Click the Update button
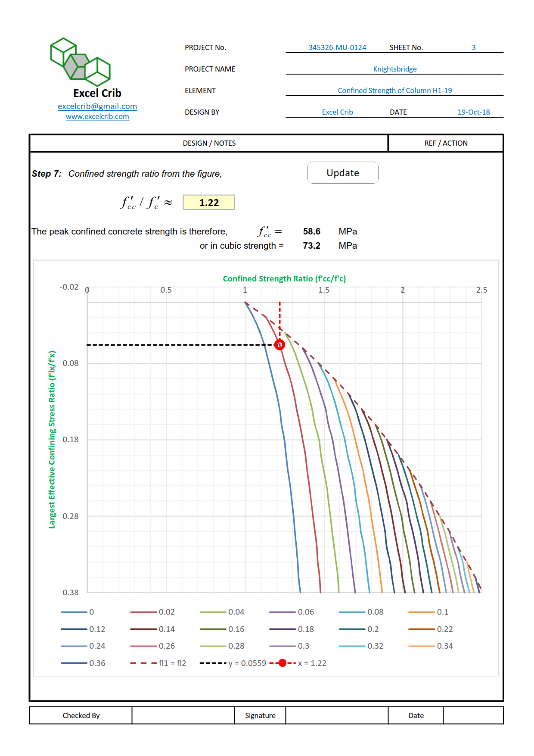 coord(343,173)
